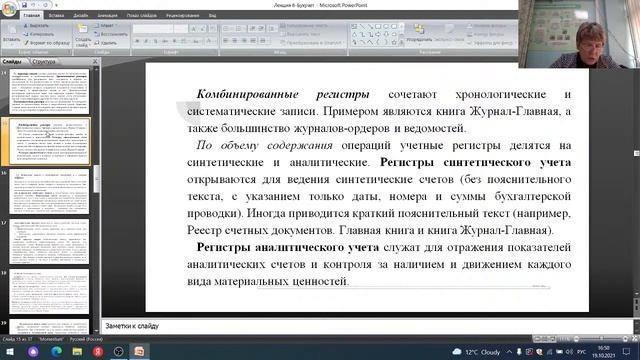Select slide 16 thumbnail
The height and width of the screenshot is (360, 640).
pos(49,191)
